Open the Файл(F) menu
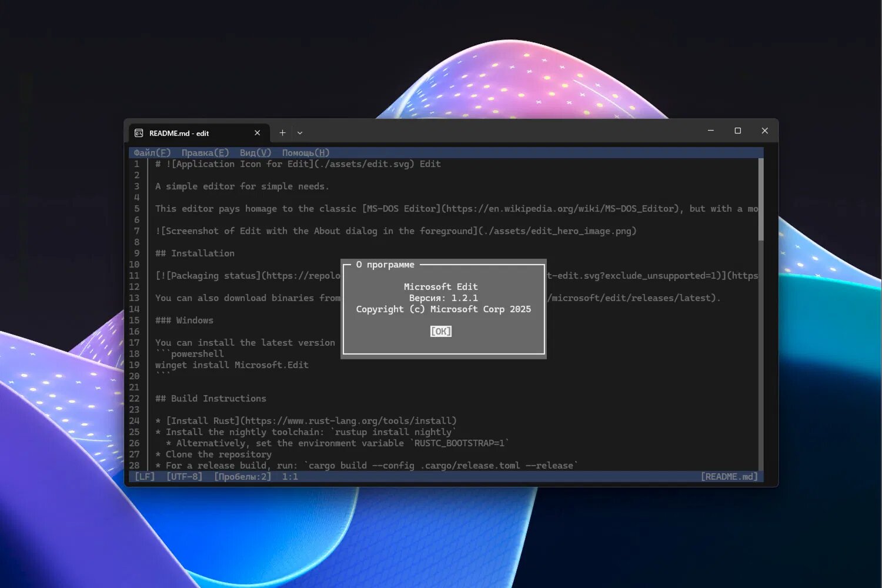The height and width of the screenshot is (588, 882). click(152, 153)
